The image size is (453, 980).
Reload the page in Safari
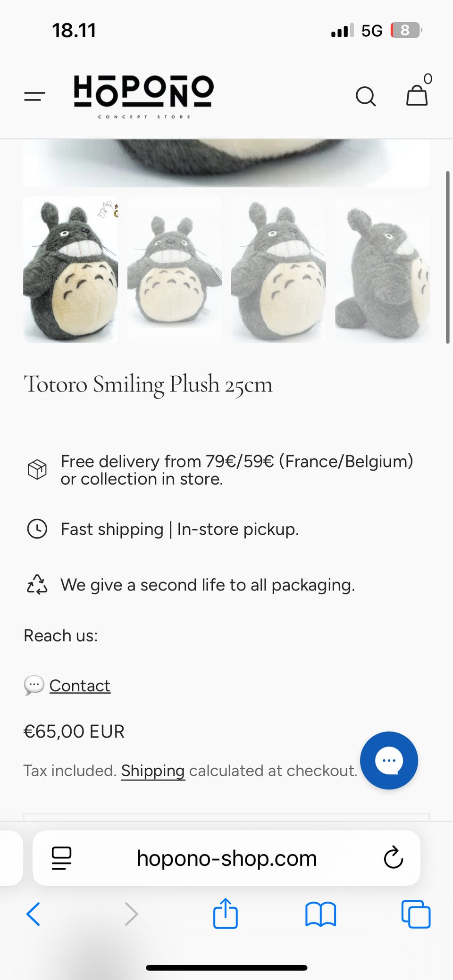pyautogui.click(x=393, y=858)
